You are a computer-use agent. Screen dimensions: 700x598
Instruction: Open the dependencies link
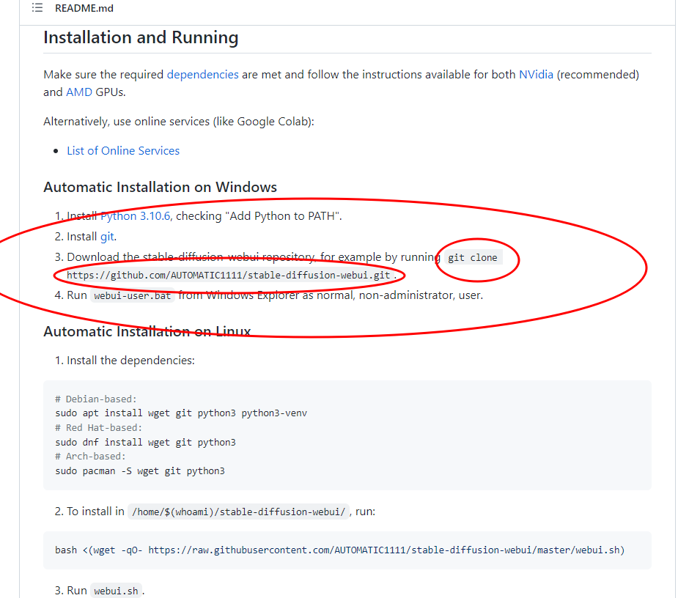(203, 75)
